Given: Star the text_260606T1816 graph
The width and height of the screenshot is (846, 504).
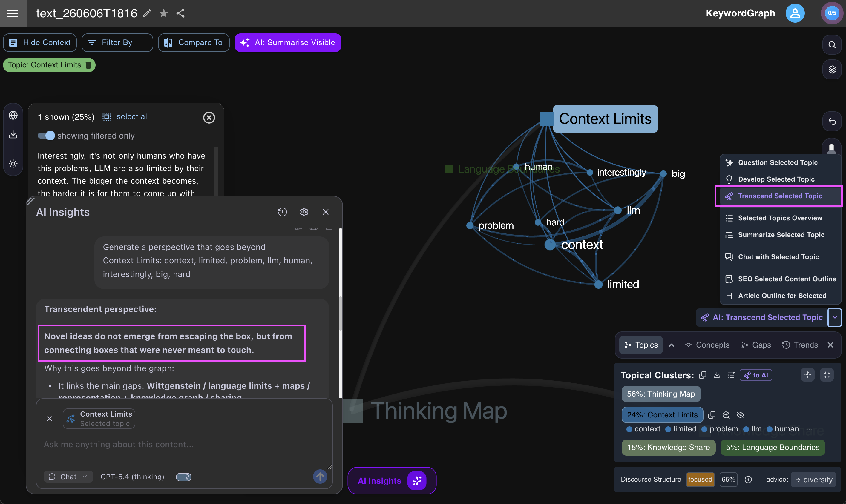Looking at the screenshot, I should [163, 13].
